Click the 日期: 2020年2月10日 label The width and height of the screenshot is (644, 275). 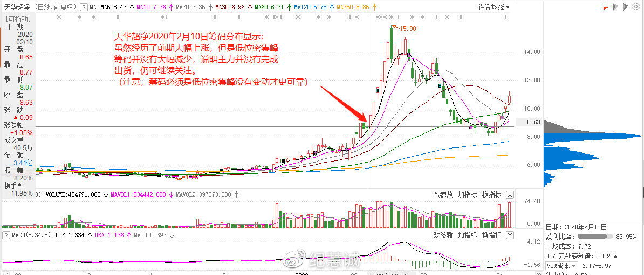coord(576,227)
